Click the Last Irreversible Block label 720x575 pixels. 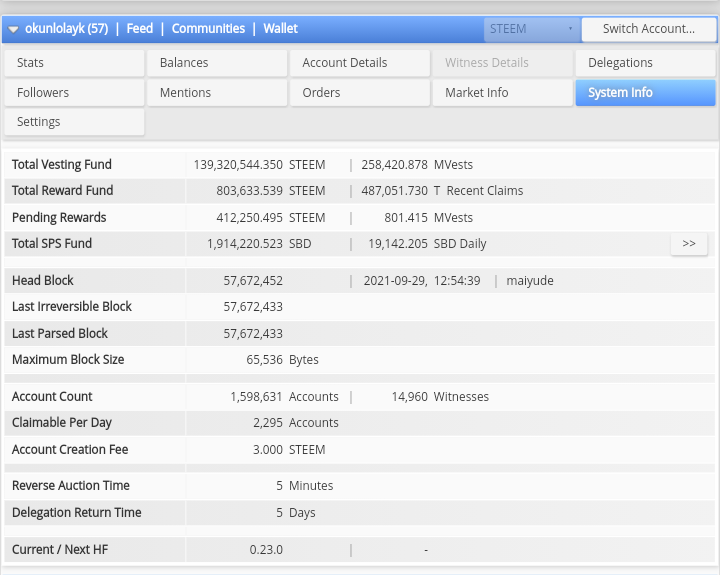click(x=72, y=306)
